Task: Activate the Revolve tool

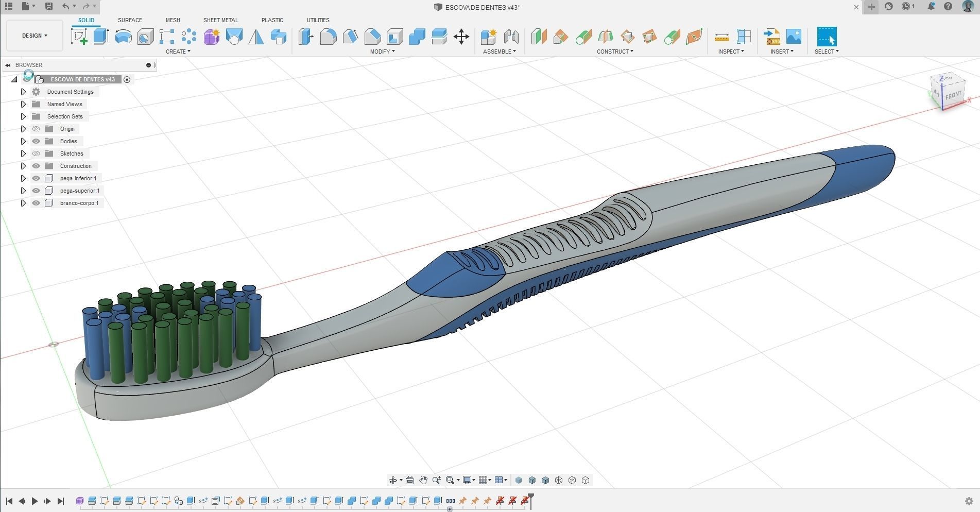Action: click(123, 37)
